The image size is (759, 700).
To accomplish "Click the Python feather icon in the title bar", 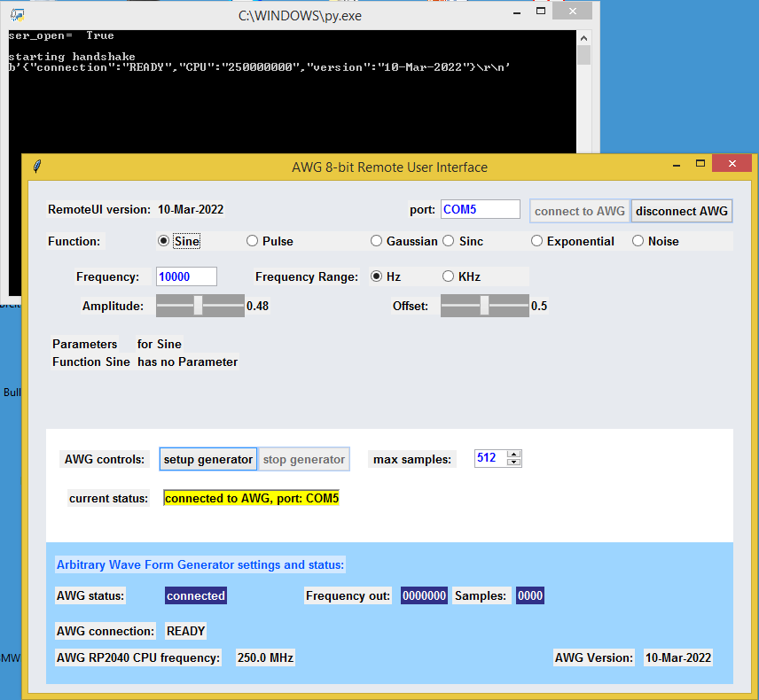I will (36, 167).
